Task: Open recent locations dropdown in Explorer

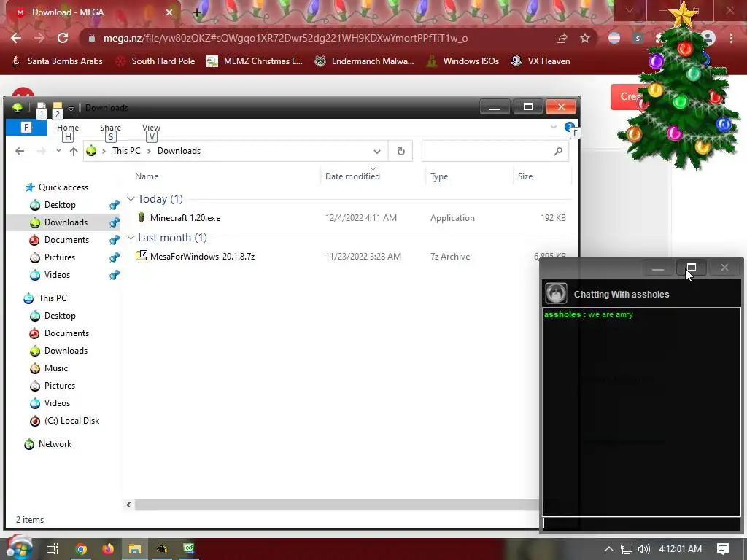Action: [x=58, y=151]
